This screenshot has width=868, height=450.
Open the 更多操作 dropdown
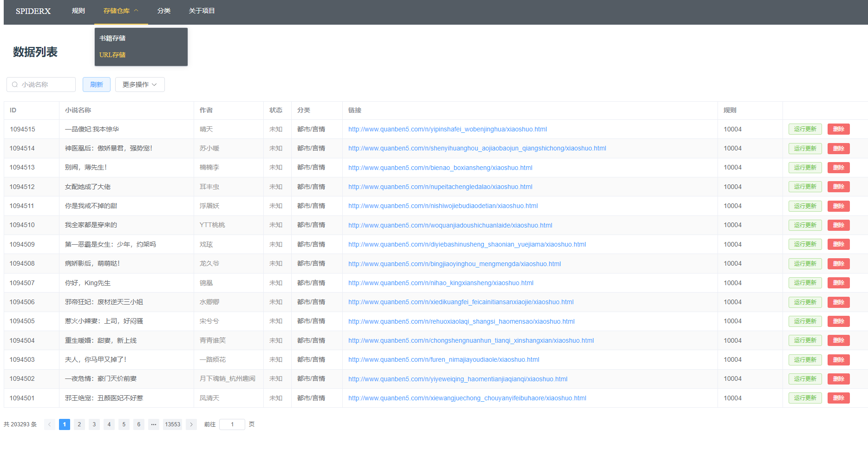click(140, 85)
